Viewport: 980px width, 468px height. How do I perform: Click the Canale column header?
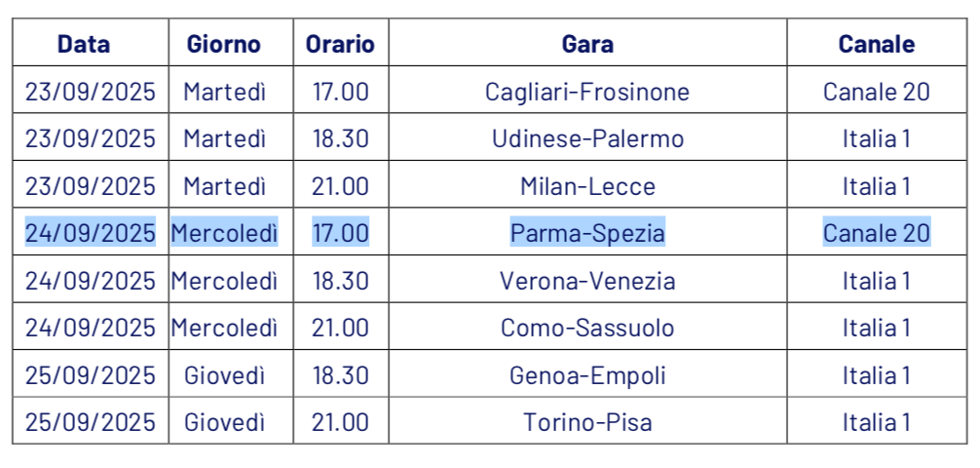(x=876, y=44)
